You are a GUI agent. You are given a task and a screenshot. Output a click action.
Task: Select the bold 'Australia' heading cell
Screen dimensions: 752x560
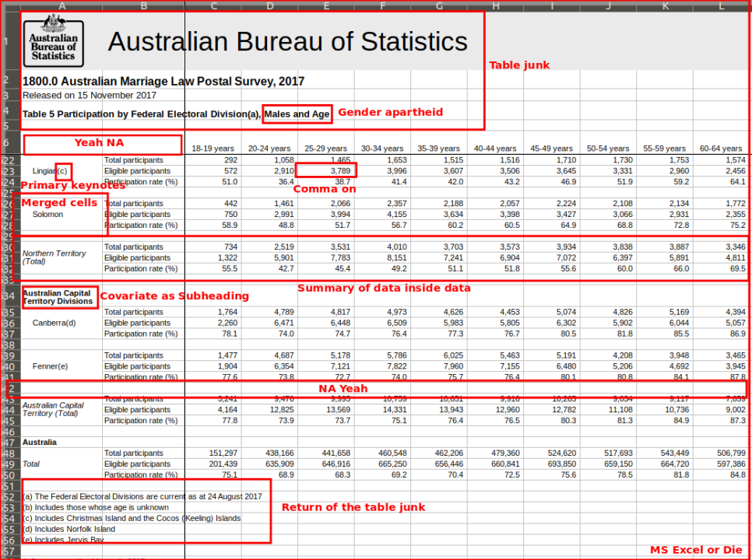(x=40, y=442)
